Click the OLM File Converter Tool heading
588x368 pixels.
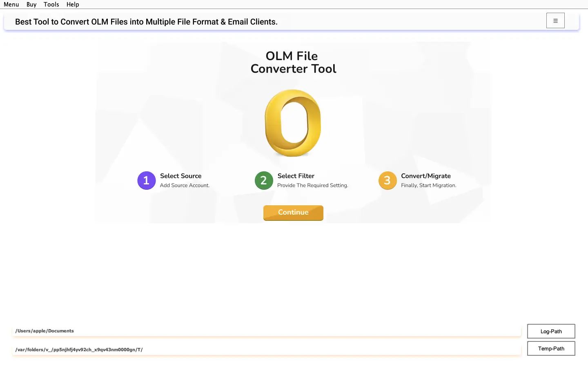click(293, 62)
